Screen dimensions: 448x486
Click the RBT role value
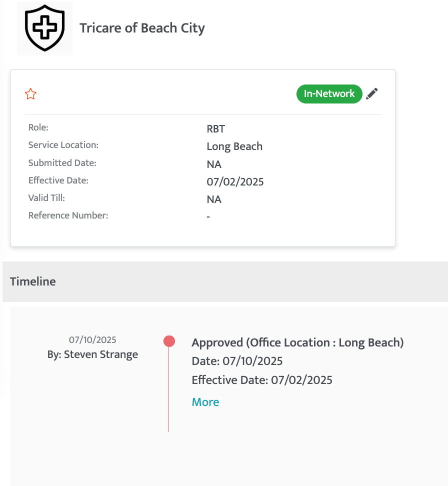pyautogui.click(x=216, y=129)
